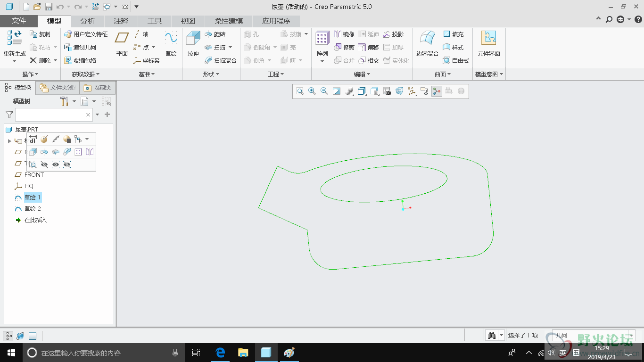Open the 收藏夹 (Favorites) navigator tab
Viewport: 644px width, 362px height.
tap(98, 88)
